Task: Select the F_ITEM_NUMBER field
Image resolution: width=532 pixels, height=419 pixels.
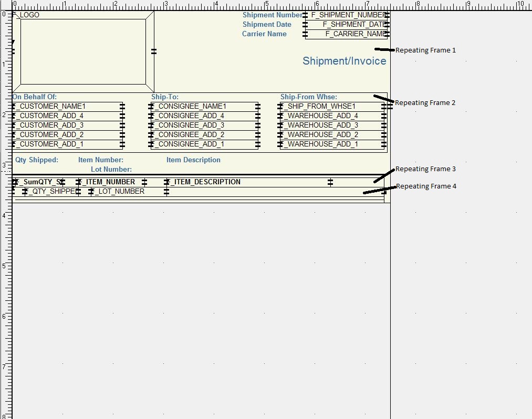Action: pos(111,182)
